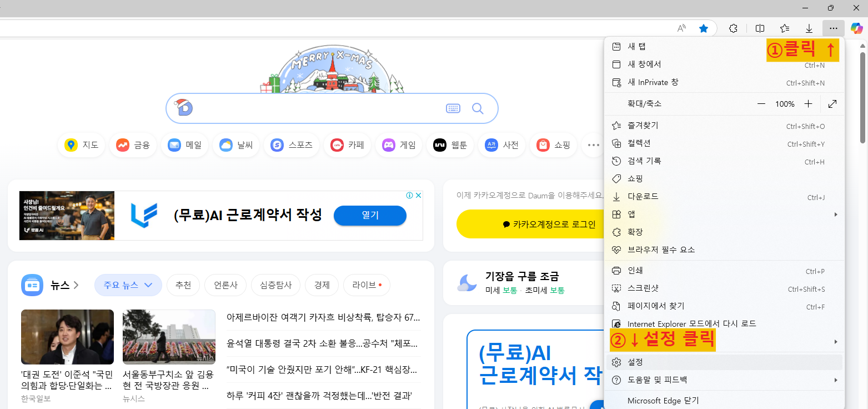Open the 서울동부구치소 news thumbnail
Image resolution: width=868 pixels, height=409 pixels.
pyautogui.click(x=169, y=337)
